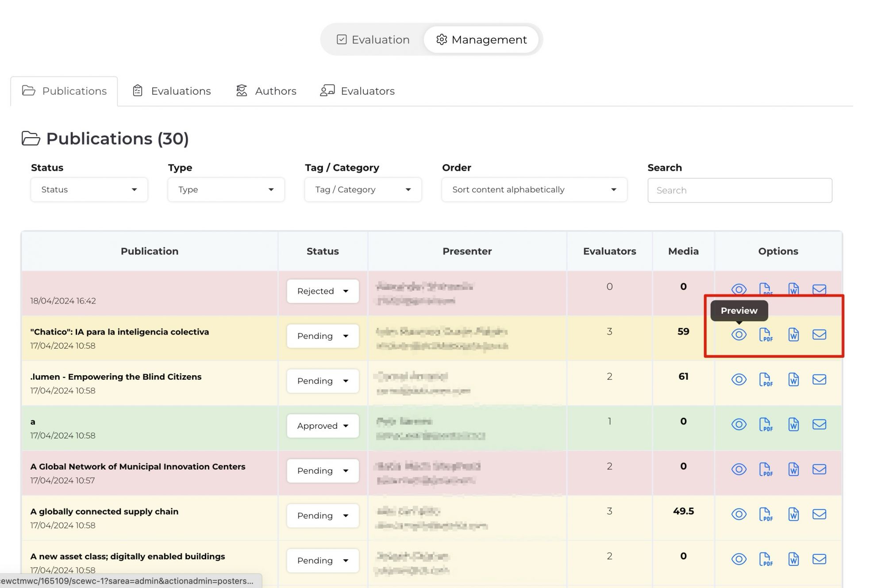Viewport: 885px width, 588px height.
Task: Click the Presenter column header
Action: point(467,251)
